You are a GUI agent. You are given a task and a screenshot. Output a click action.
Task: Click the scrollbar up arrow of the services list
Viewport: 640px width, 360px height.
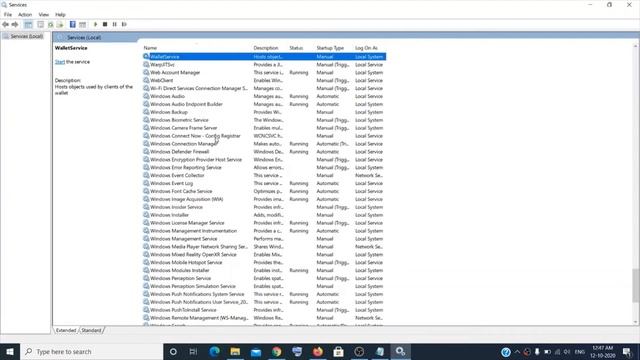click(x=636, y=46)
